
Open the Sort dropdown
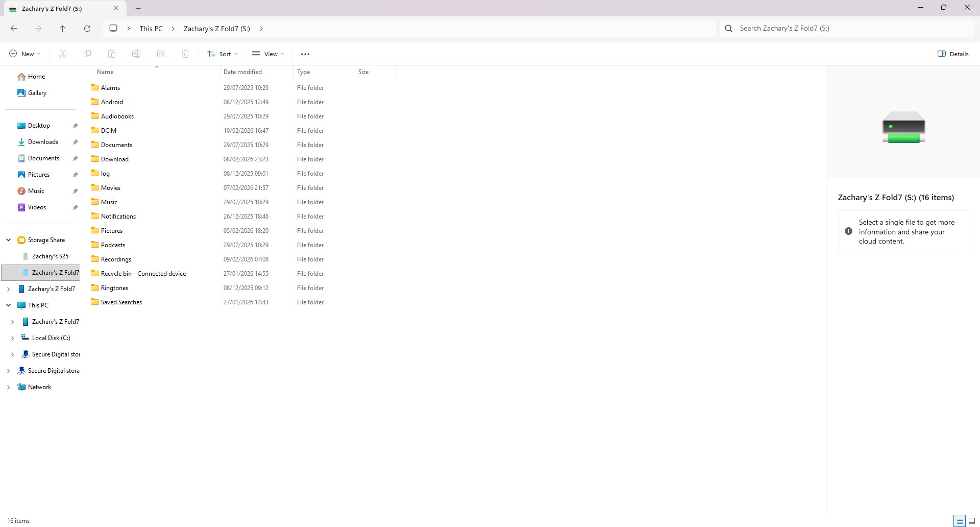pyautogui.click(x=222, y=54)
